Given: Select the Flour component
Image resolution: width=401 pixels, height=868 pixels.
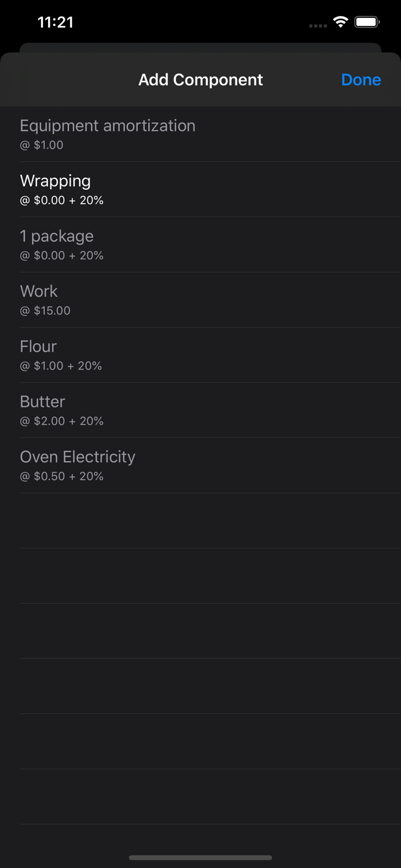Looking at the screenshot, I should (38, 346).
